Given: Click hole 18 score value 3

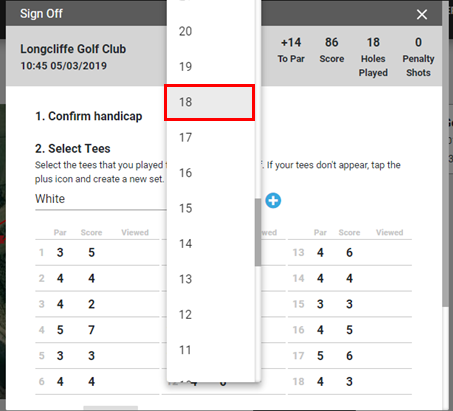Looking at the screenshot, I should point(349,381).
